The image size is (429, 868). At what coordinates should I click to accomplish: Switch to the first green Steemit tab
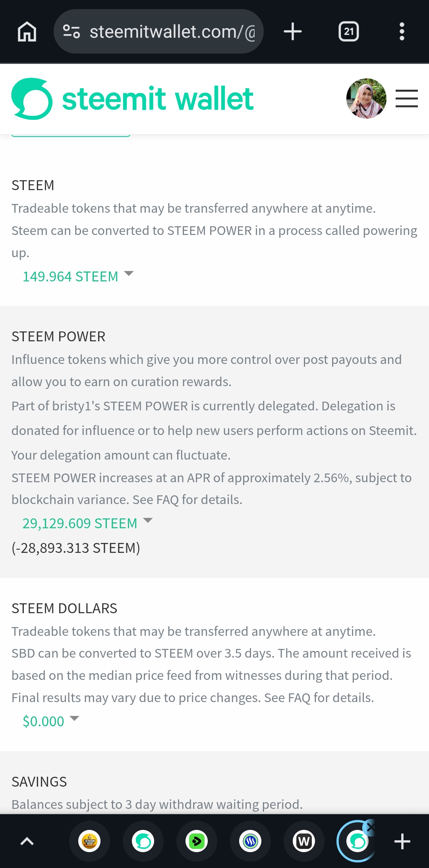(x=143, y=841)
